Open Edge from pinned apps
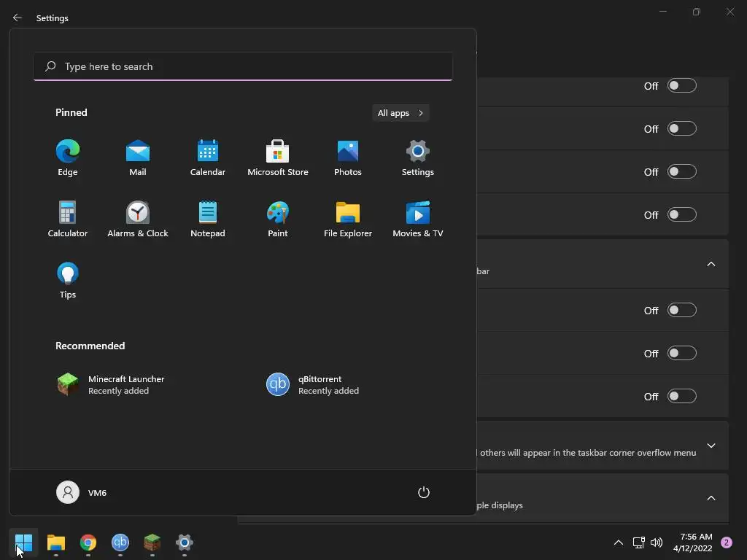Image resolution: width=747 pixels, height=560 pixels. [x=68, y=158]
